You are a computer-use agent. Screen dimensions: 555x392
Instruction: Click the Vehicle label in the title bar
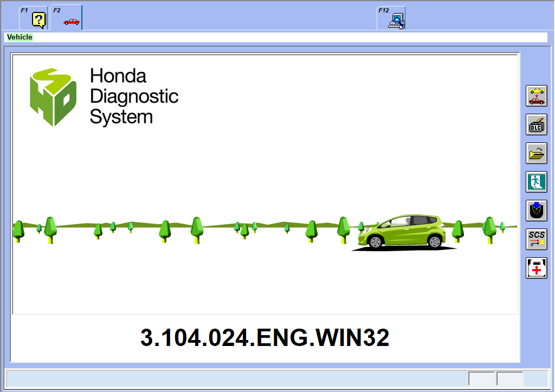[x=20, y=37]
